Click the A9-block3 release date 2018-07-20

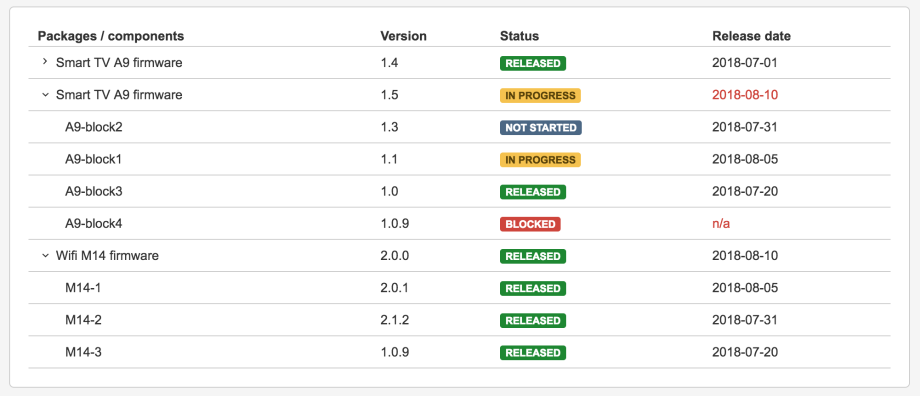(745, 191)
